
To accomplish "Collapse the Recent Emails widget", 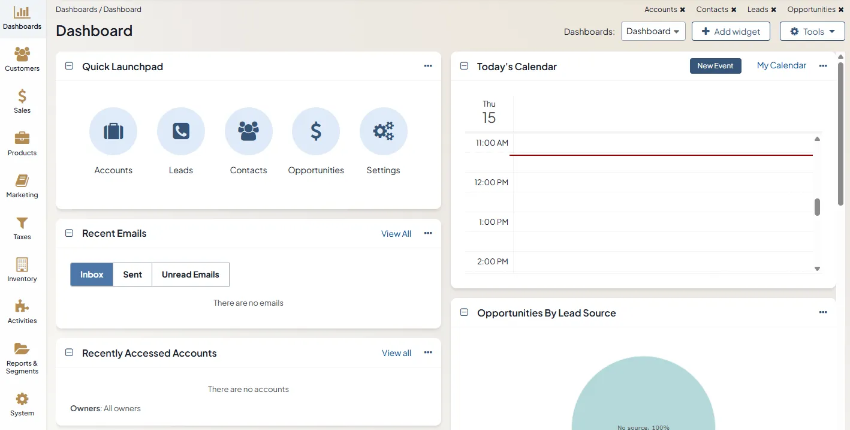I will pos(69,233).
